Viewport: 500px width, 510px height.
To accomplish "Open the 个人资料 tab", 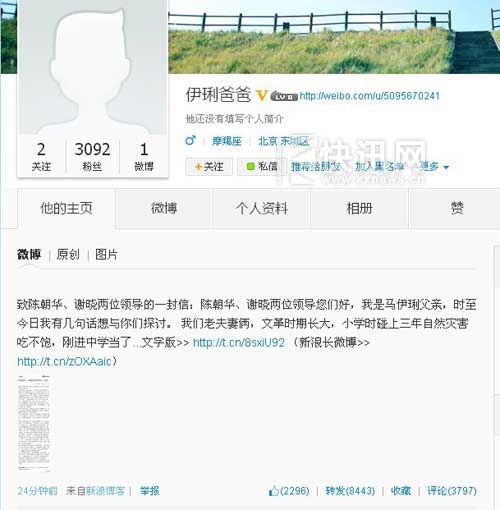I will click(262, 208).
